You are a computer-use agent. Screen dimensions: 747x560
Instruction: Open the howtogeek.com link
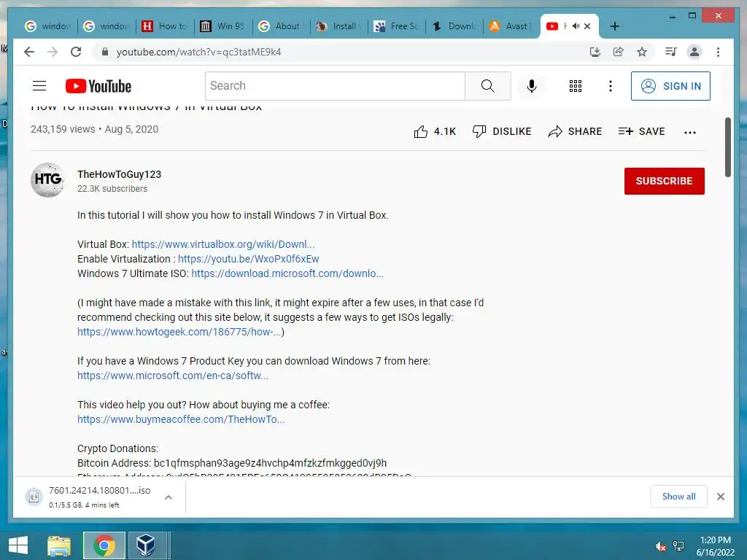(x=179, y=332)
